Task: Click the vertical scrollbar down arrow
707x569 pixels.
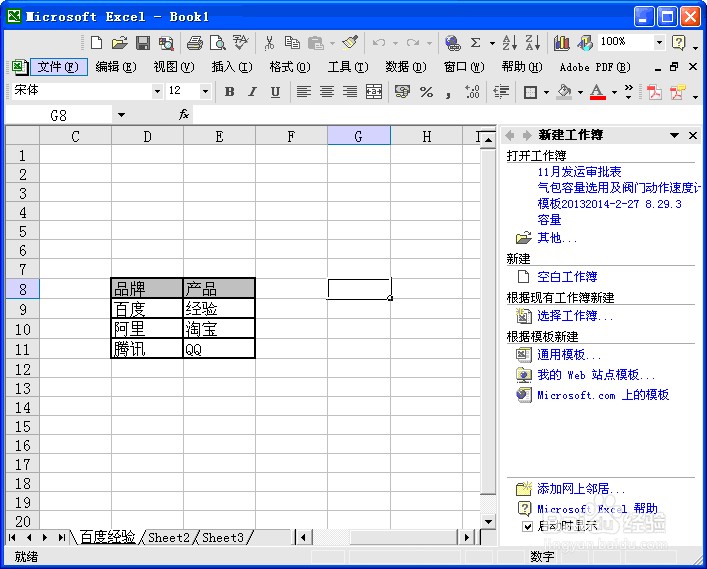Action: point(488,522)
